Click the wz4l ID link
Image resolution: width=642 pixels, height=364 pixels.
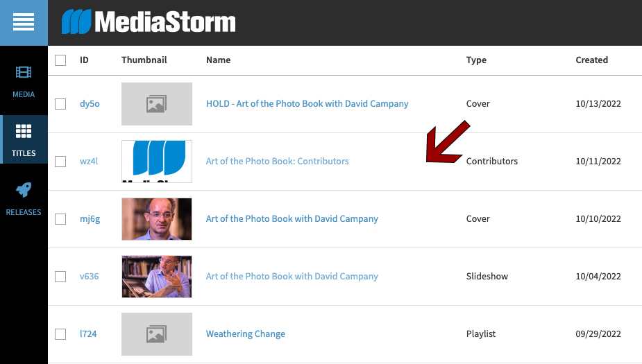tap(89, 162)
